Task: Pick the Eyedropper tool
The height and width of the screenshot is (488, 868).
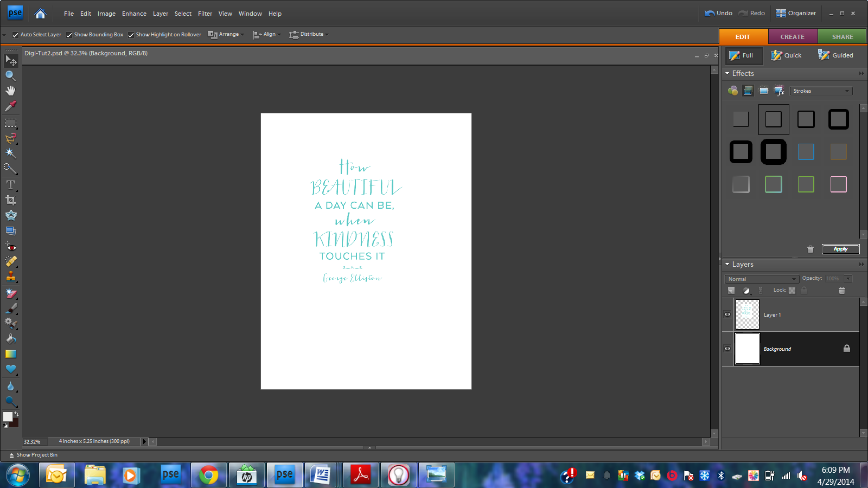Action: (x=10, y=106)
